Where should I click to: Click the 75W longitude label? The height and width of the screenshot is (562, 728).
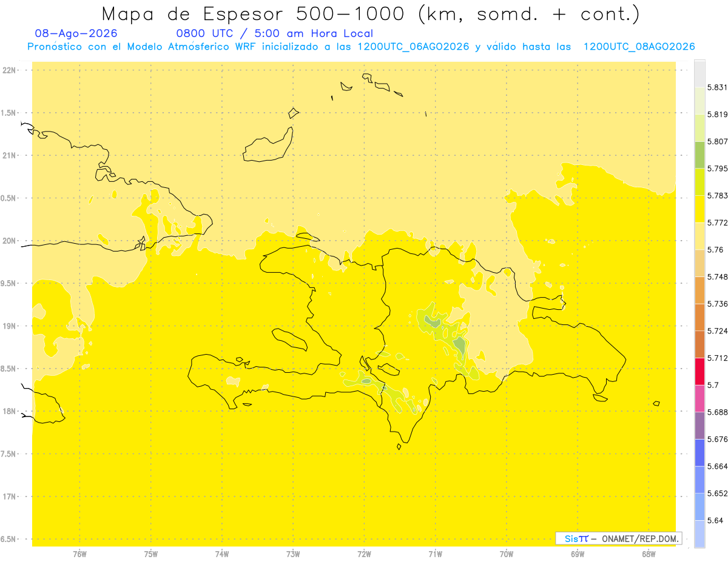coord(151,554)
